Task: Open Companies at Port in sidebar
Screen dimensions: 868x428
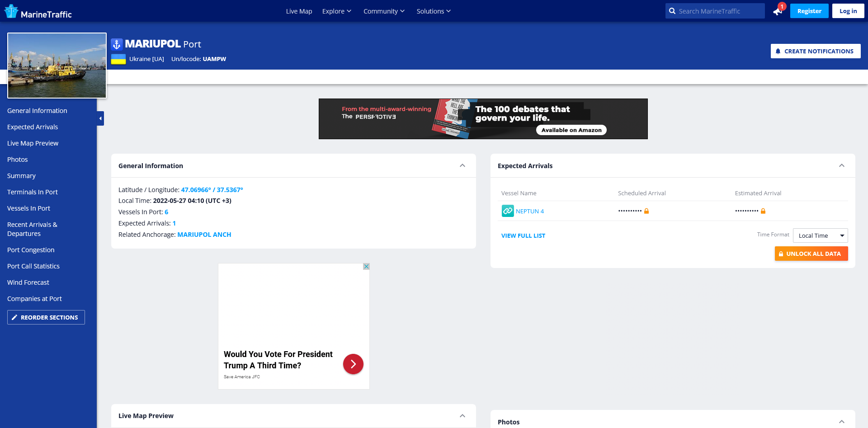Action: 34,299
